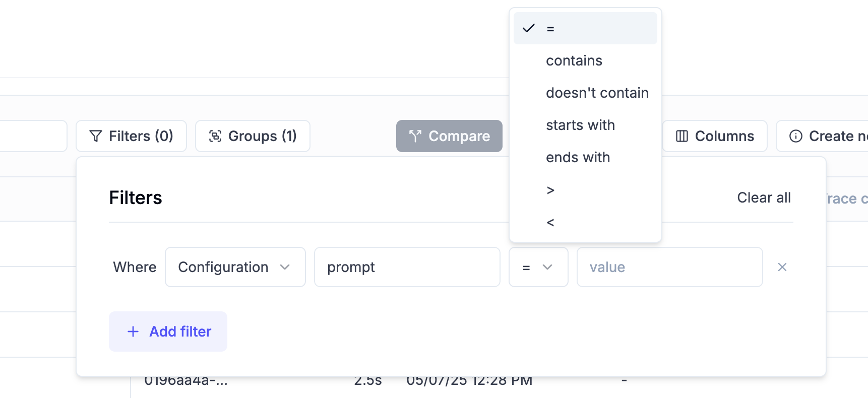Click the branching arrow icon on Compare
Viewport: 868px width, 398px height.
click(415, 136)
